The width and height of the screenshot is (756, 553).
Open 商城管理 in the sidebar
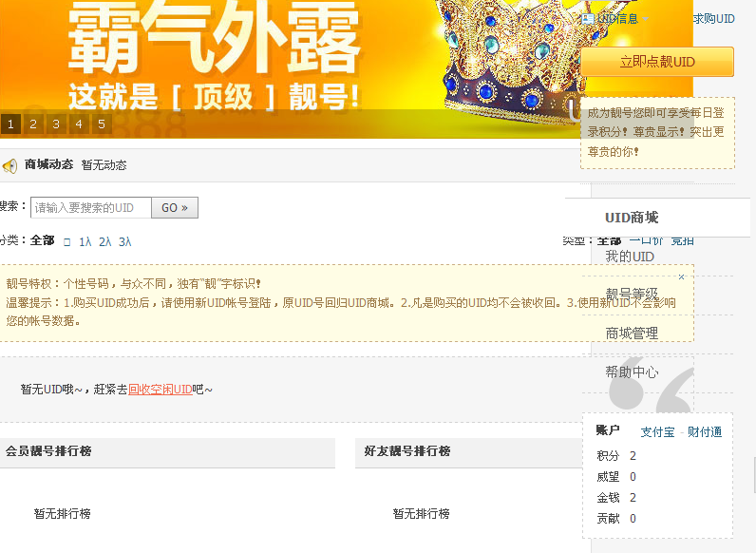632,334
